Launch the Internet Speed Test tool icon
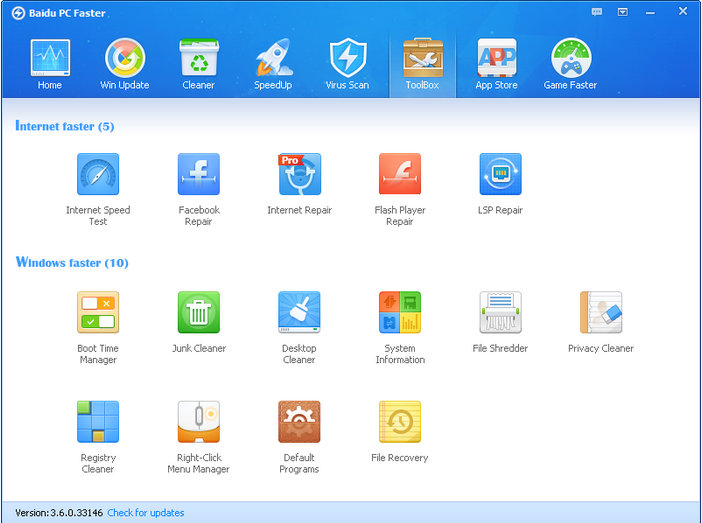Viewport: 702px width, 523px height. coord(98,174)
